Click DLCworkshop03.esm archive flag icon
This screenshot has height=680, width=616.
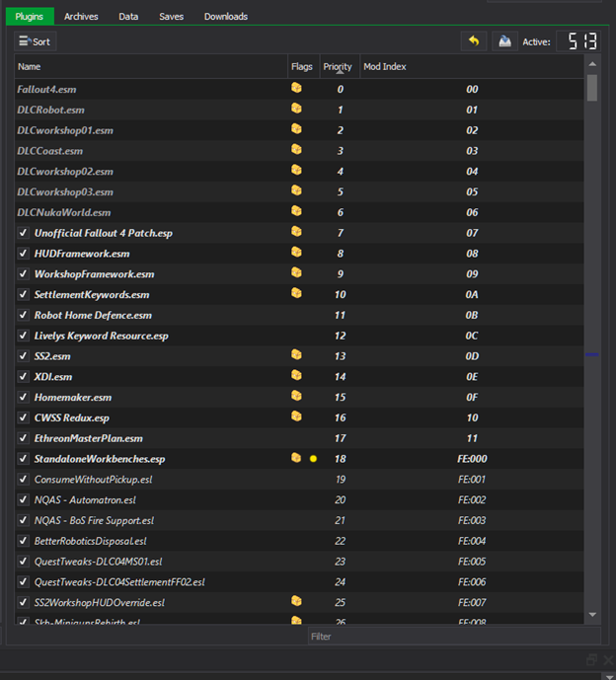point(296,190)
